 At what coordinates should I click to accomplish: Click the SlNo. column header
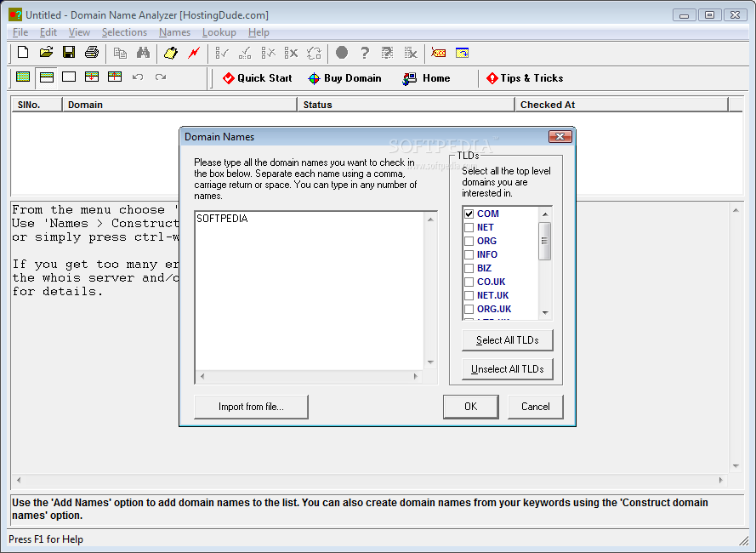37,105
